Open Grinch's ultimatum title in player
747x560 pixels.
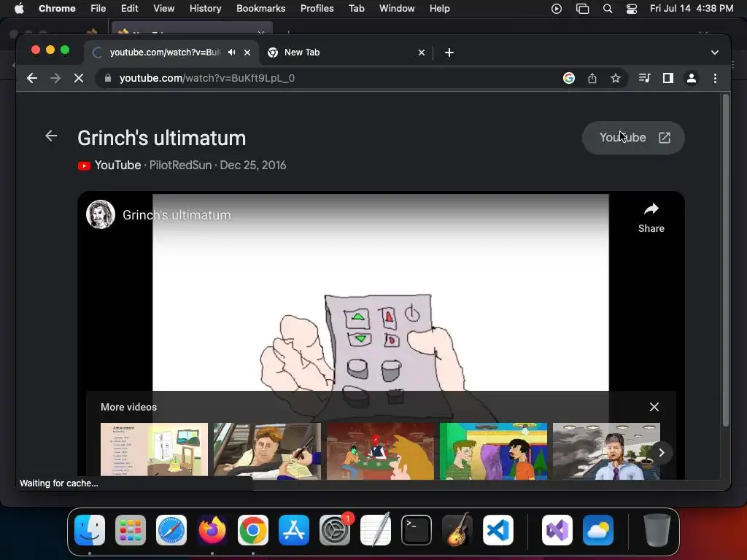tap(177, 215)
